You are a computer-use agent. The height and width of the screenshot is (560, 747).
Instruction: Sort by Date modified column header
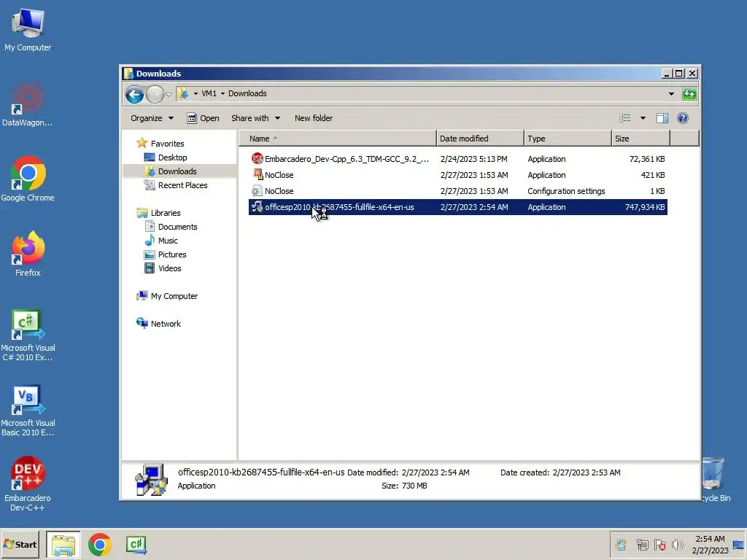click(480, 139)
